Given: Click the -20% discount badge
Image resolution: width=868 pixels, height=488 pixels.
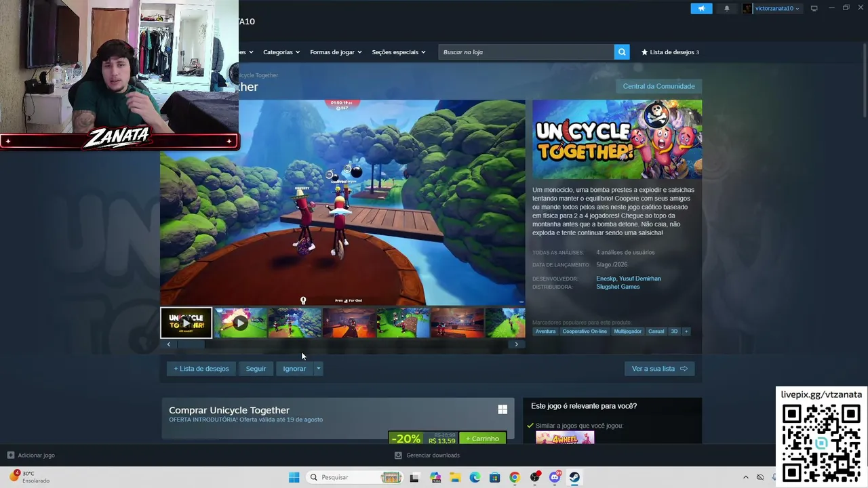Looking at the screenshot, I should click(x=406, y=439).
